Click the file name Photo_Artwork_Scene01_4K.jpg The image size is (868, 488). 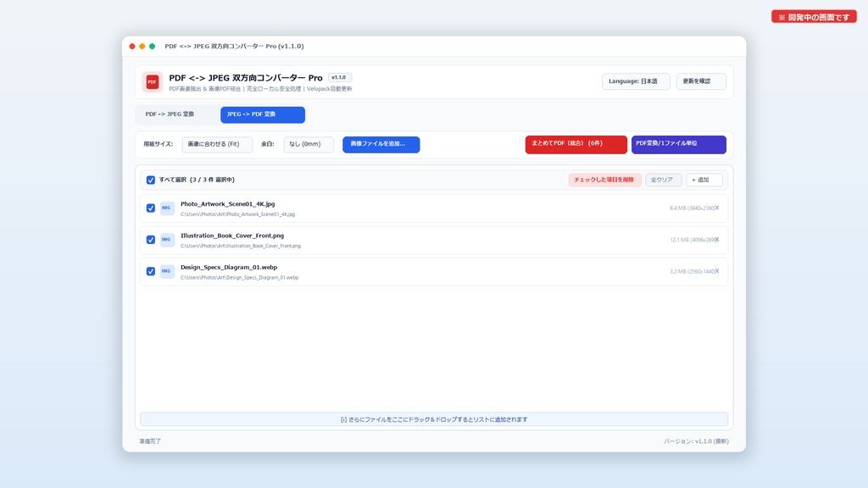click(x=227, y=204)
